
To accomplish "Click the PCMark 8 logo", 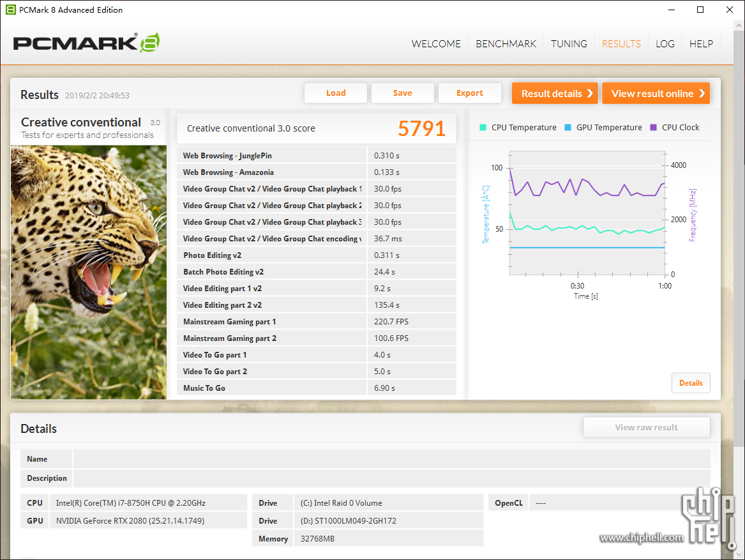I will pos(86,43).
